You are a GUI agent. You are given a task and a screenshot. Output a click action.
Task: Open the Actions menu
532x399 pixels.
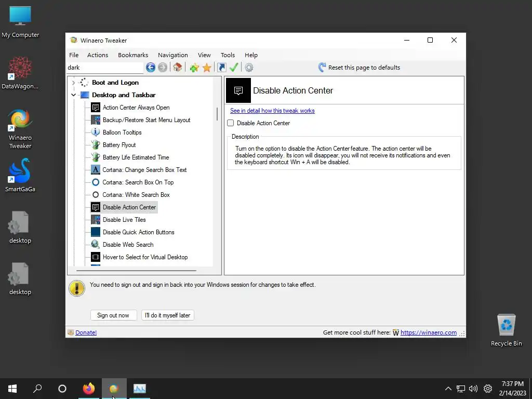[x=98, y=55]
